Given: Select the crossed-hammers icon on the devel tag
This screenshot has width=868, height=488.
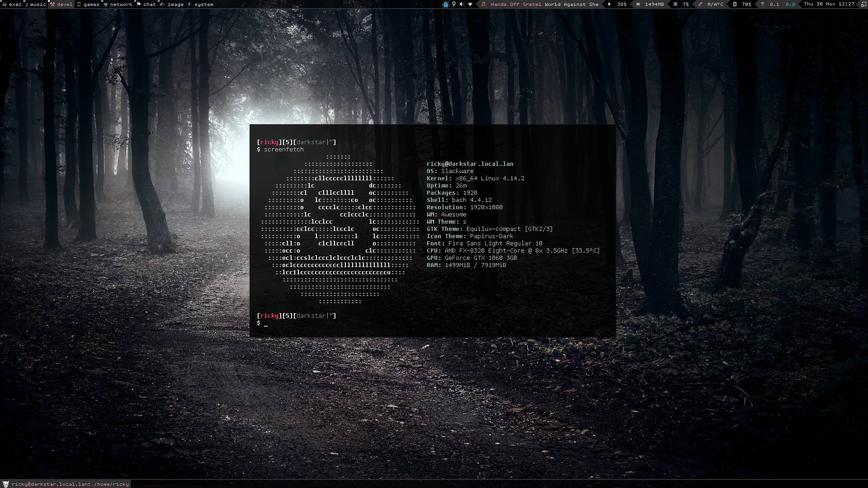Looking at the screenshot, I should [52, 4].
